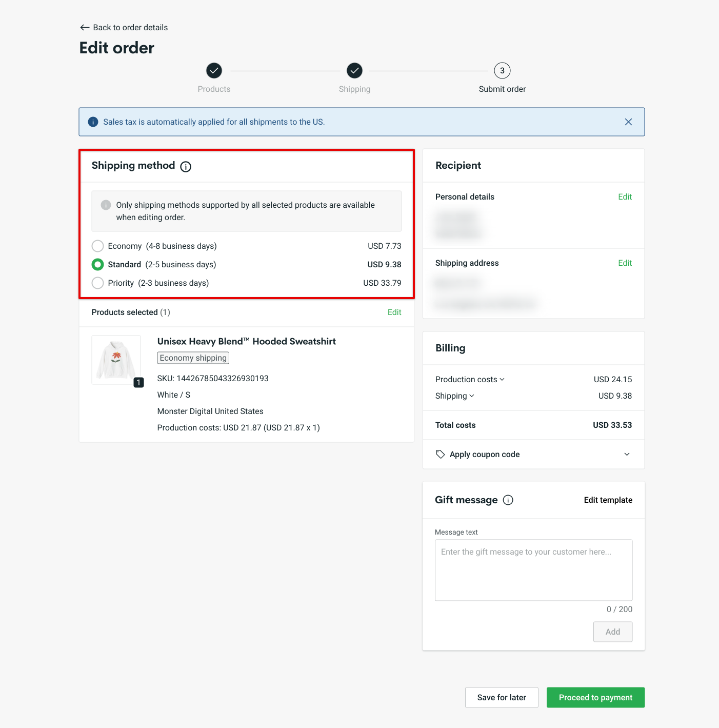Click the completed Products step checkmark
The width and height of the screenshot is (719, 728).
[x=214, y=71]
